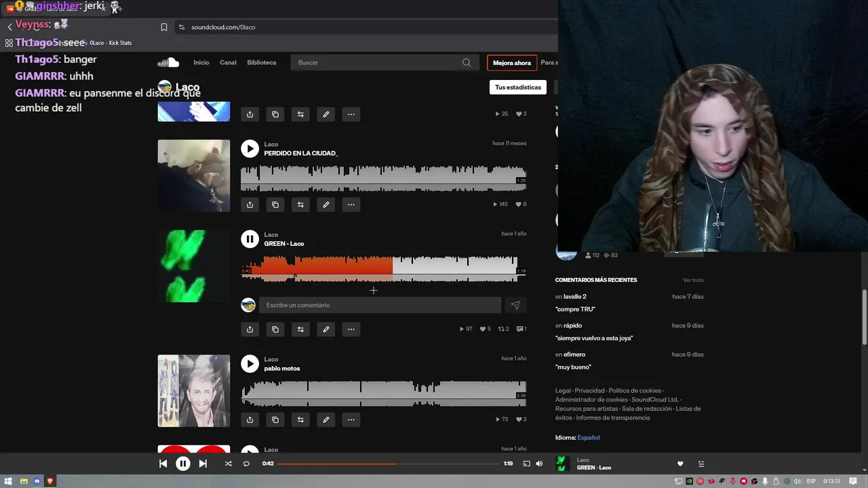This screenshot has height=488, width=868.
Task: Toggle repeat in the player bar
Action: (246, 464)
